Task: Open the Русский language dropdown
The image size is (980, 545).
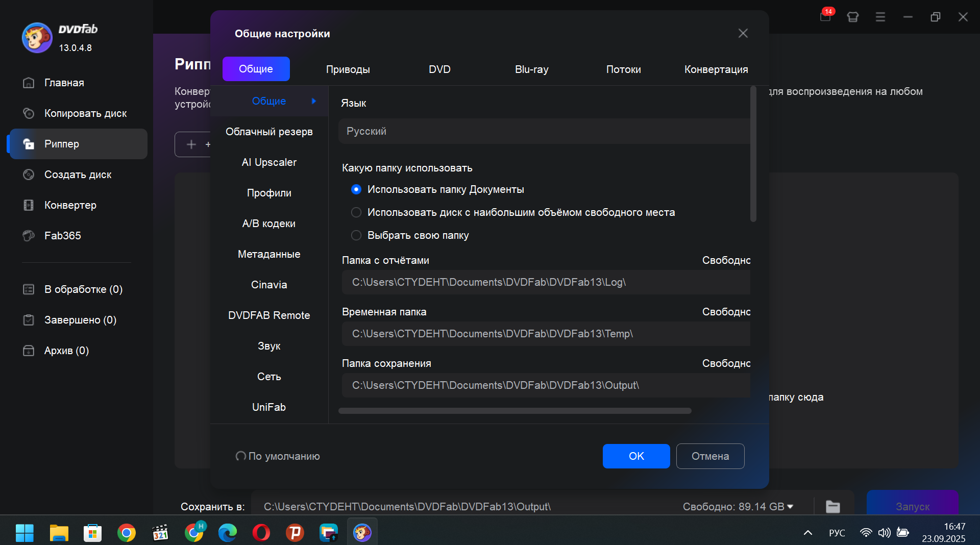Action: click(x=544, y=131)
